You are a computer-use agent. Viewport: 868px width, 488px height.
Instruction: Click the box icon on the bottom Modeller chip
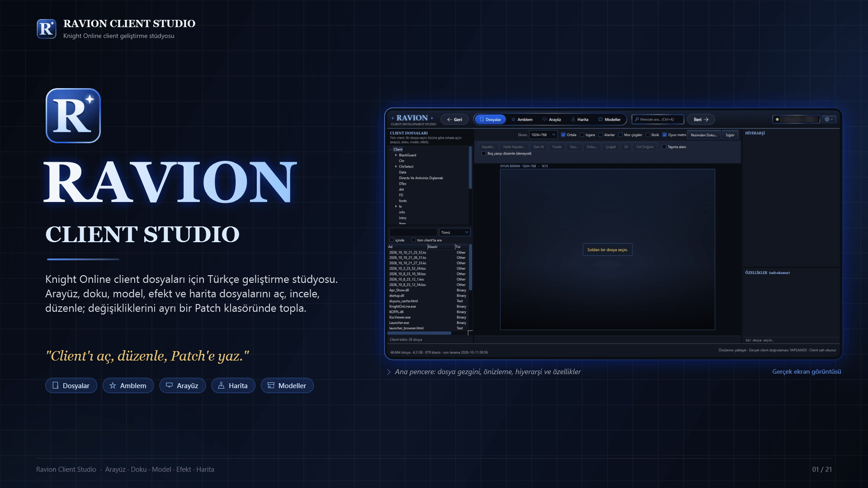click(x=271, y=385)
